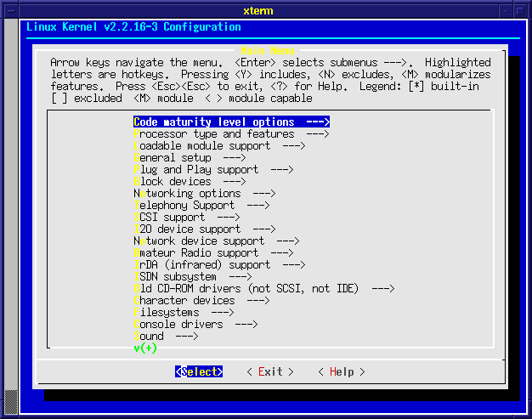The image size is (532, 419).
Task: Select Character devices entry
Action: 201,300
